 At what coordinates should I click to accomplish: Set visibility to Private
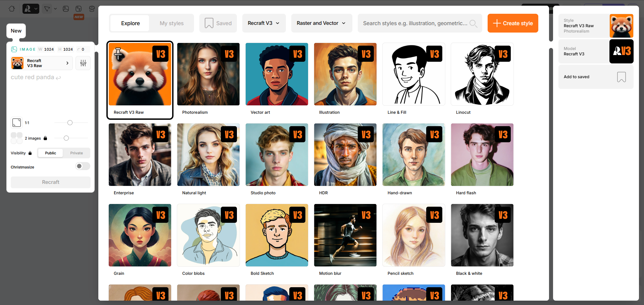click(x=77, y=153)
